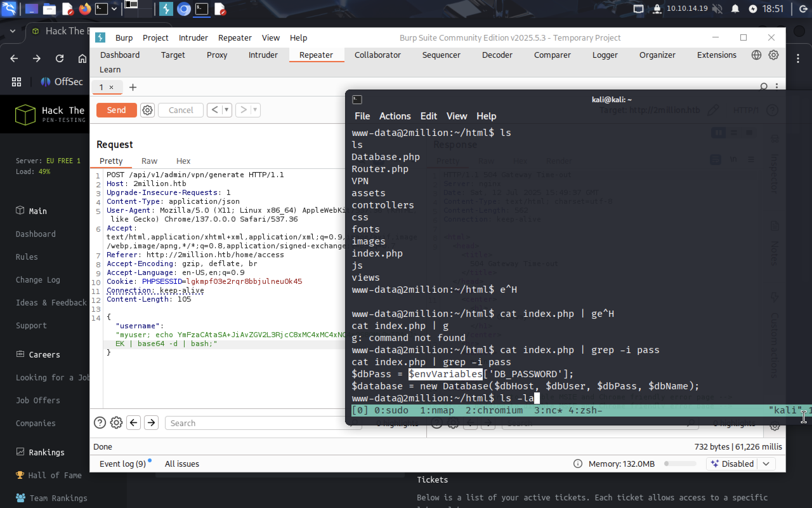Switch to the Dashboard tab in Burp
This screenshot has width=812, height=508.
[x=120, y=55]
